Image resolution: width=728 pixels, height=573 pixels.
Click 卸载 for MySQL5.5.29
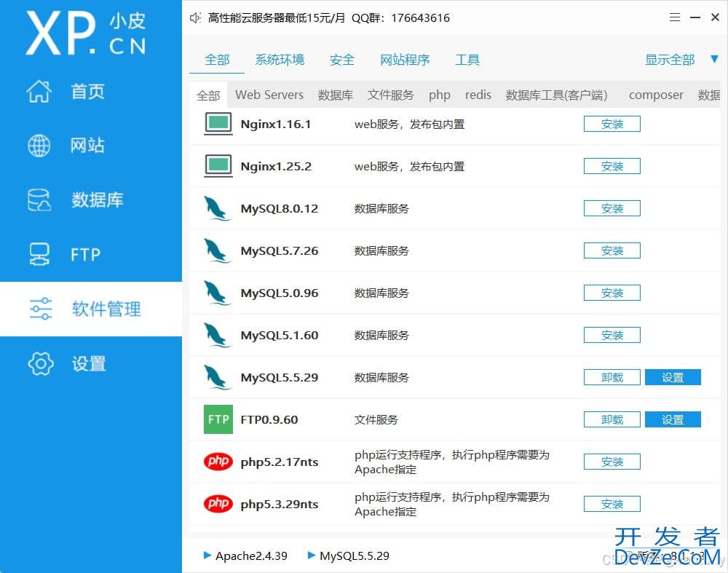tap(612, 377)
